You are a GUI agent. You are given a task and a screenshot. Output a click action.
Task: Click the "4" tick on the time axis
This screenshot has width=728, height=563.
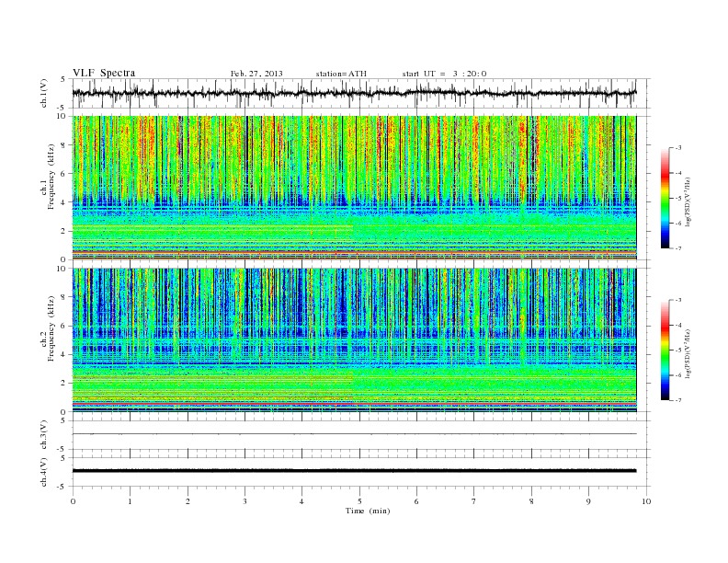point(301,501)
